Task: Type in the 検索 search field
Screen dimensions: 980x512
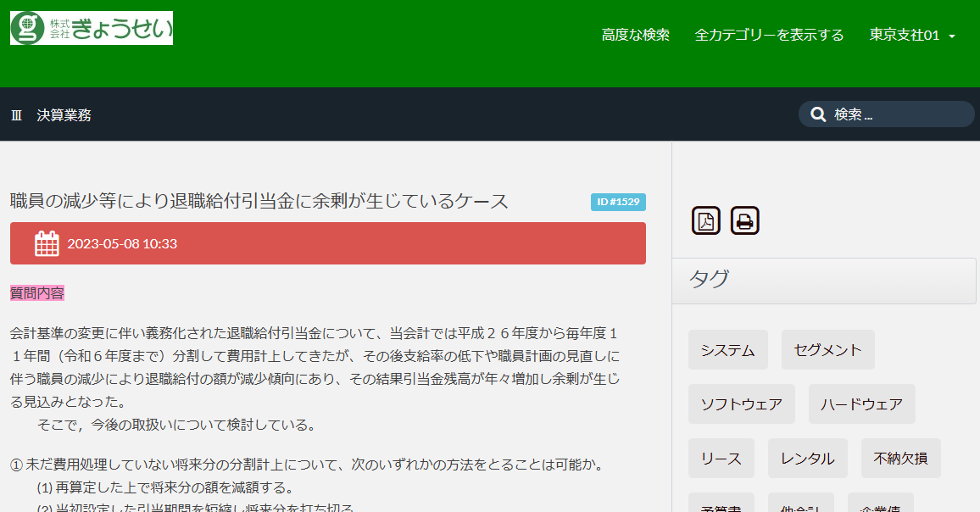Action: 899,114
